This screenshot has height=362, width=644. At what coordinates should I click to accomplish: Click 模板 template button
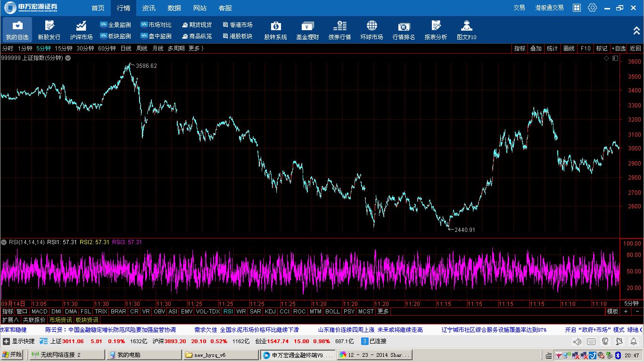[x=612, y=312]
